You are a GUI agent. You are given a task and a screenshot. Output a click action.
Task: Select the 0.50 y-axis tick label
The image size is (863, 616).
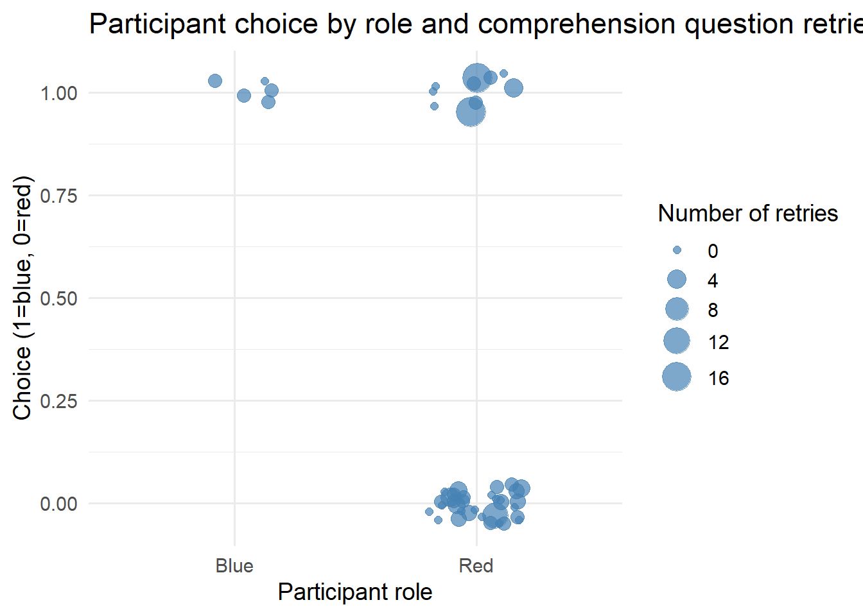58,298
